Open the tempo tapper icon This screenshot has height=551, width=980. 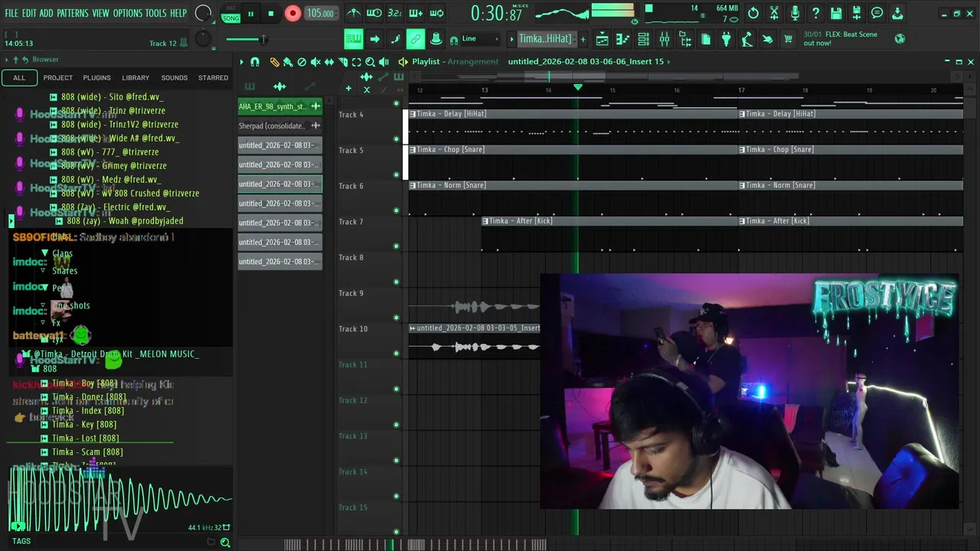point(746,39)
